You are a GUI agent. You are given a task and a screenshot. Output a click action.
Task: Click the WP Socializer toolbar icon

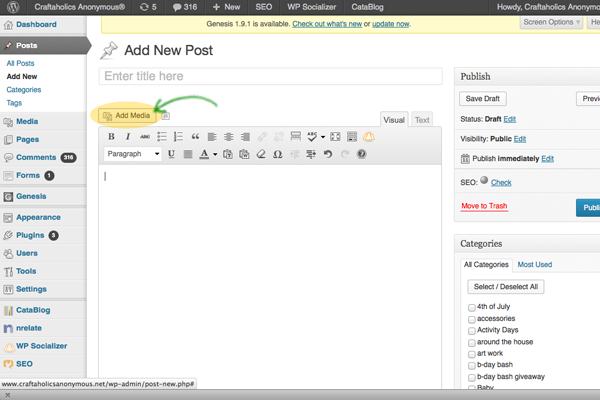[x=369, y=137]
